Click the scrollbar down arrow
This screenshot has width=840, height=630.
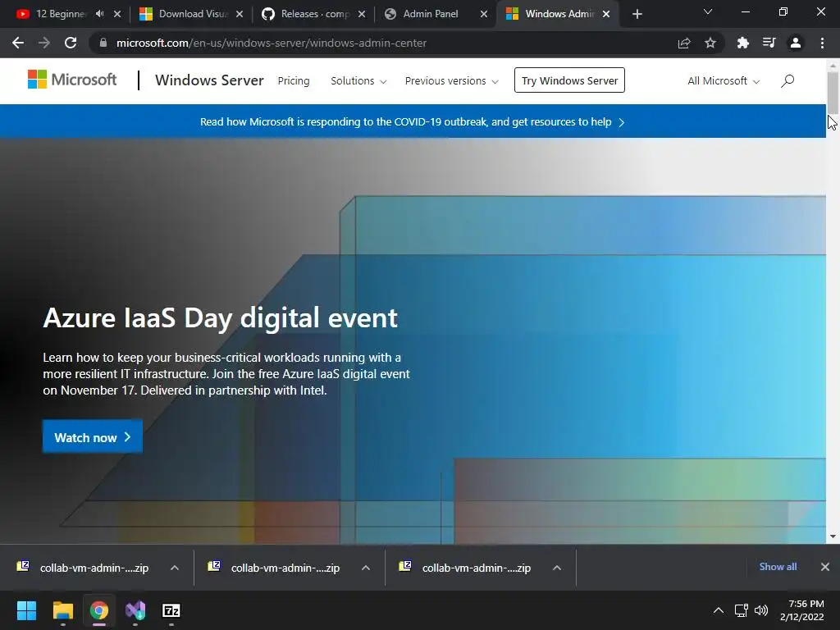tap(833, 536)
